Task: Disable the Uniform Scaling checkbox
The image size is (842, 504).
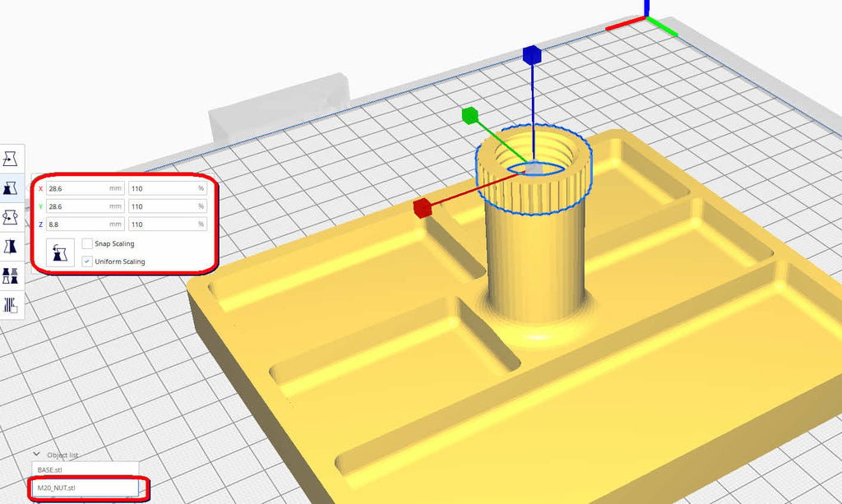Action: (87, 261)
